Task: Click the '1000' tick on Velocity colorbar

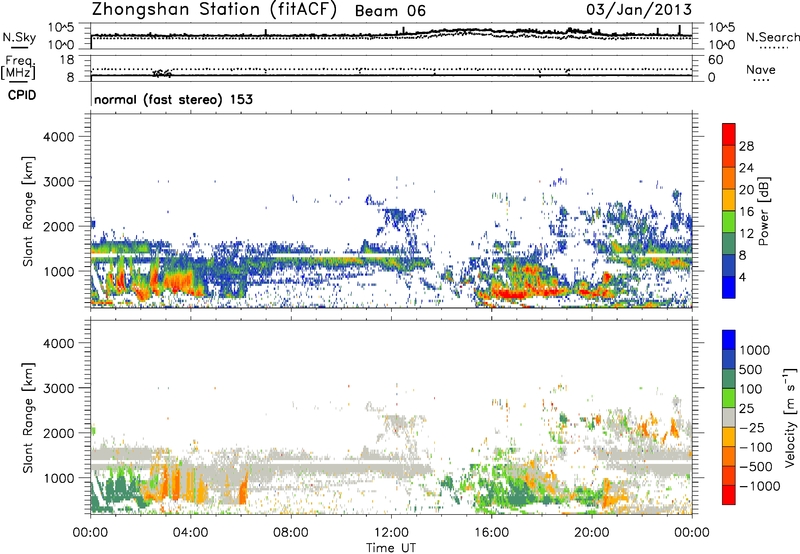Action: [x=754, y=350]
